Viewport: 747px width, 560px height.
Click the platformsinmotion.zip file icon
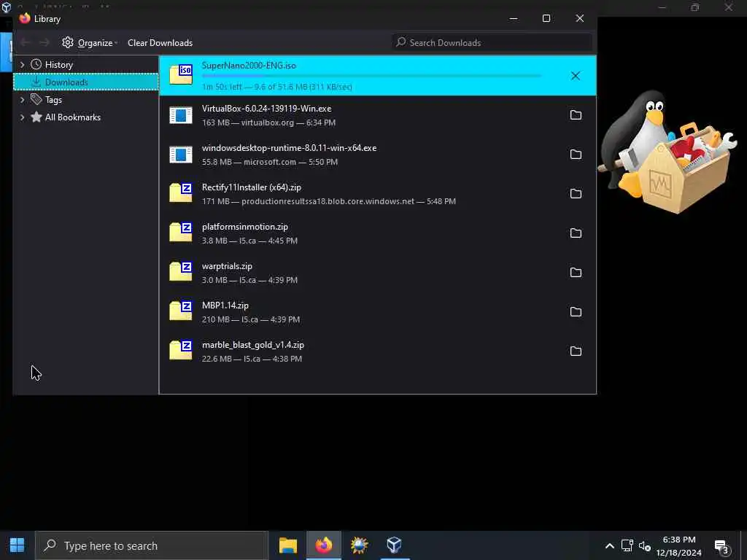tap(181, 232)
